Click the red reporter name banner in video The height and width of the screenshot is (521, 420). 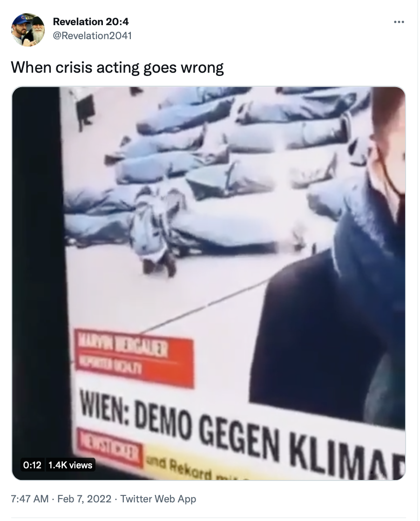pos(134,357)
